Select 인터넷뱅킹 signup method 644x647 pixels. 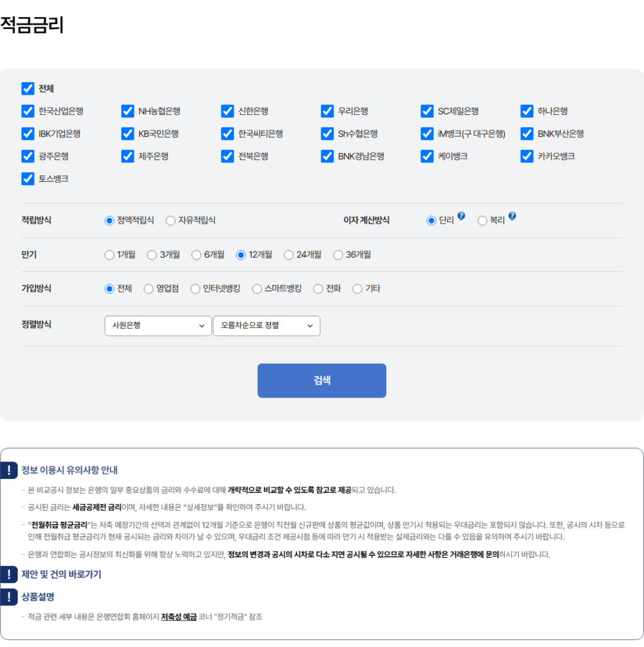pos(195,289)
